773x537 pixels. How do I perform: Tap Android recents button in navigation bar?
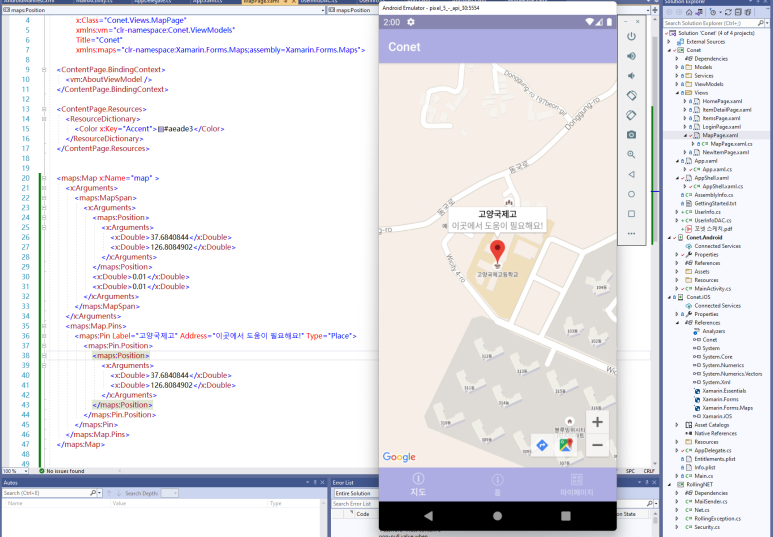pyautogui.click(x=566, y=516)
